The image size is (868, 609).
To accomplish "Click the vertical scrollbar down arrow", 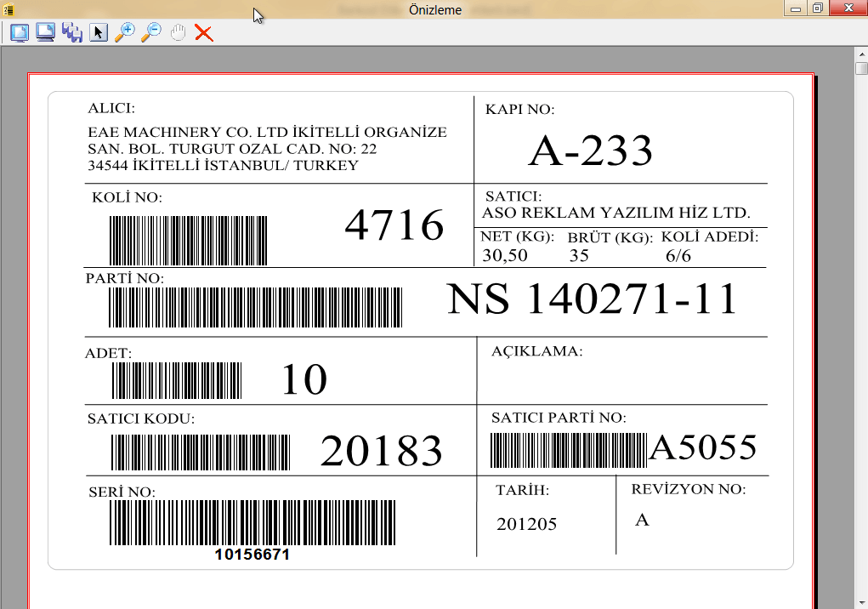I will pyautogui.click(x=862, y=602).
